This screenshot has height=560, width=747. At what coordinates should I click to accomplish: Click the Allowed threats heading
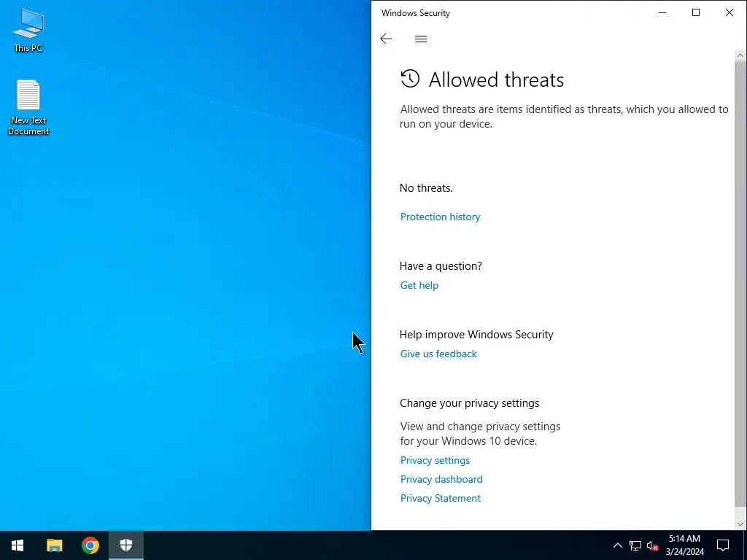tap(496, 79)
